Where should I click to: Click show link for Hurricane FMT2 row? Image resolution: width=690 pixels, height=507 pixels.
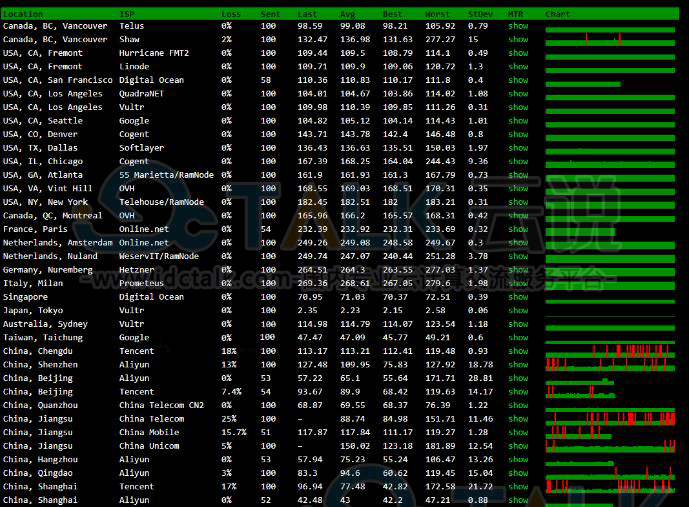[518, 53]
